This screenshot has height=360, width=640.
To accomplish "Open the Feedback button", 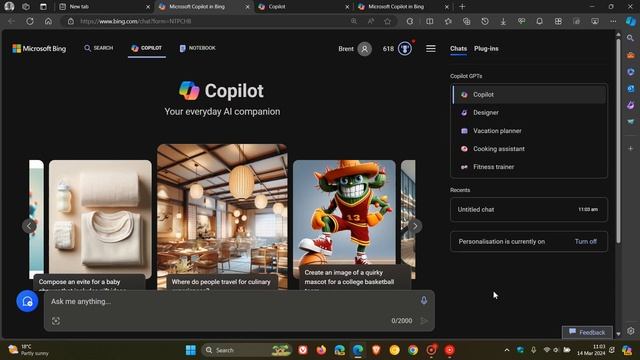I will coord(587,332).
